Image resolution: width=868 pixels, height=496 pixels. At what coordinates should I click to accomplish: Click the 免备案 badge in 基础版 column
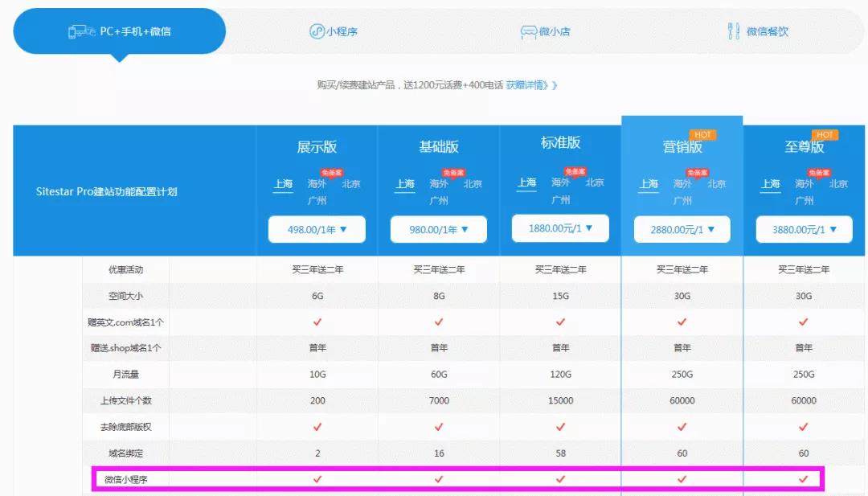click(453, 173)
